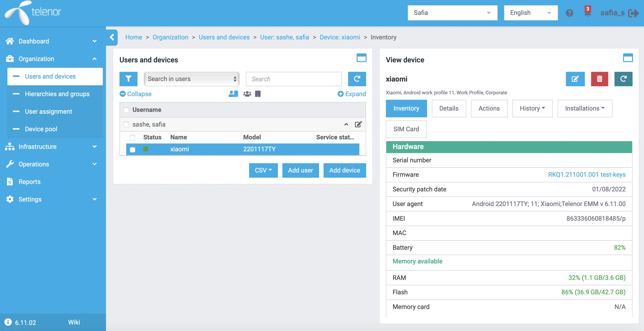
Task: Click the version info icon
Action: 8,322
